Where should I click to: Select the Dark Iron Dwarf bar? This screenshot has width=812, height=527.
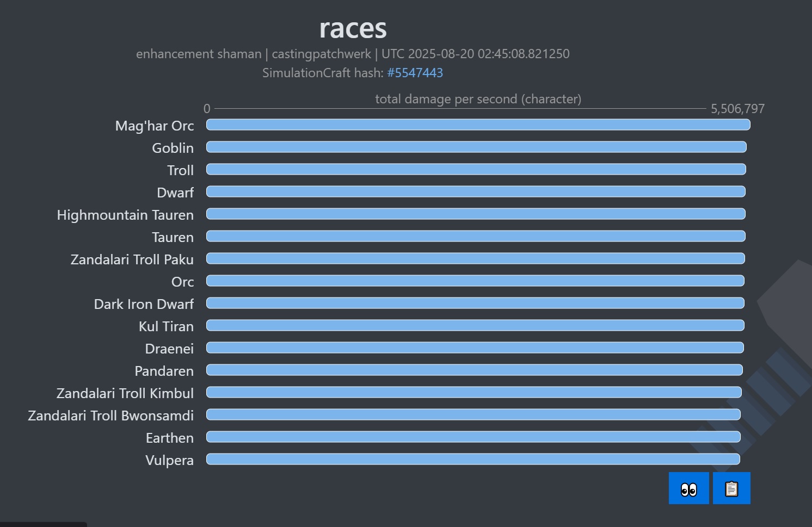point(475,303)
